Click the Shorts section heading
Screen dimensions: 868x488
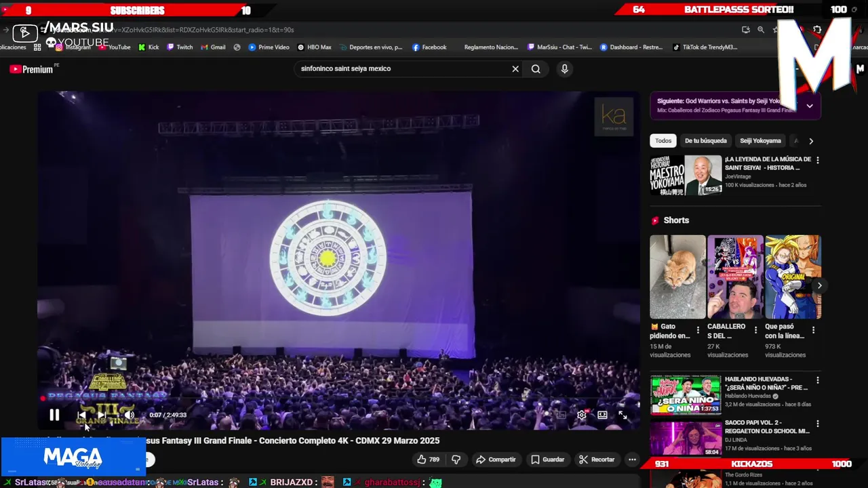point(676,220)
